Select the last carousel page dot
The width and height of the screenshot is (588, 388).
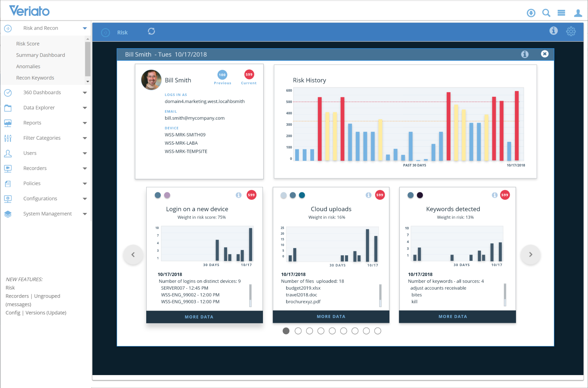coord(378,331)
